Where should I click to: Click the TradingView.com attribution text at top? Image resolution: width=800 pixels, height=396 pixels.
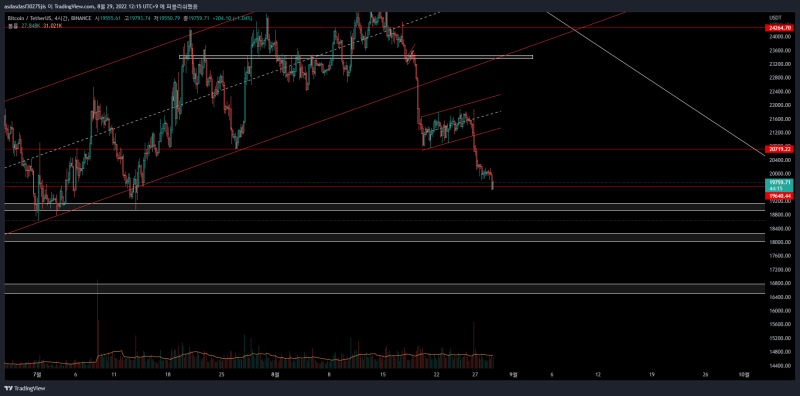[67, 6]
